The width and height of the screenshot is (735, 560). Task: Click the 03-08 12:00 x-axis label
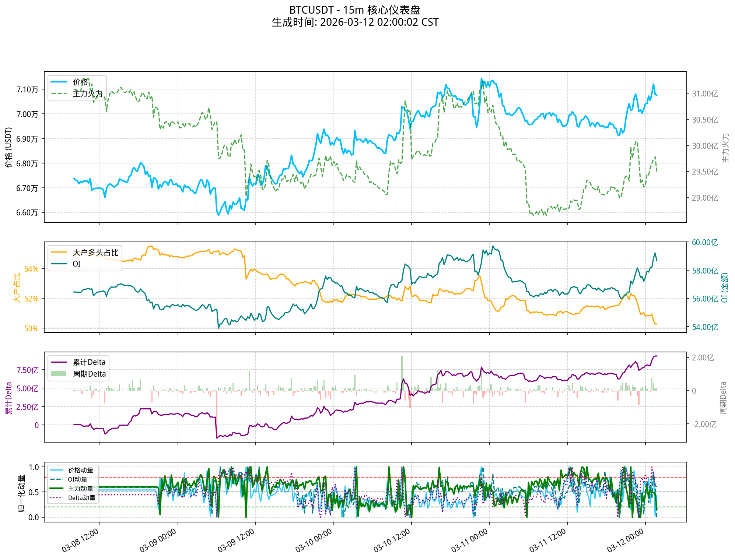click(80, 540)
